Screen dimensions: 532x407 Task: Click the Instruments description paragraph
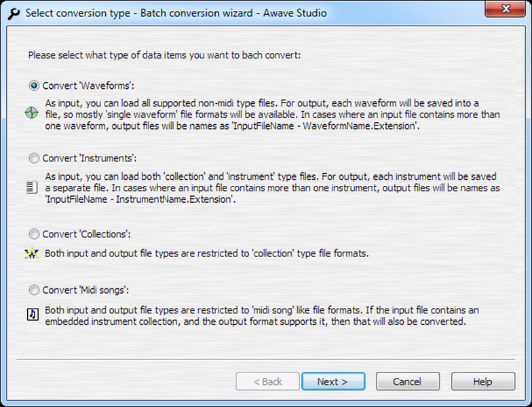(271, 187)
